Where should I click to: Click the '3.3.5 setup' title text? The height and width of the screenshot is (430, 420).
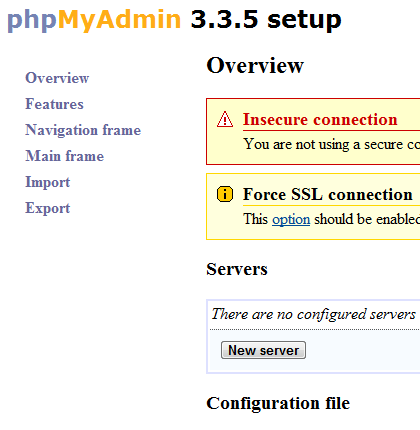click(266, 20)
